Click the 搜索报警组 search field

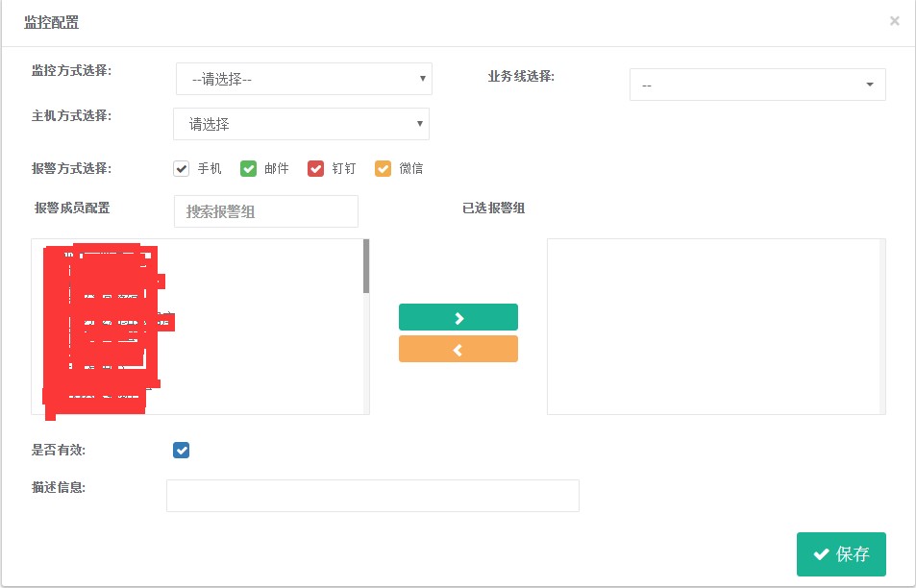(x=266, y=211)
